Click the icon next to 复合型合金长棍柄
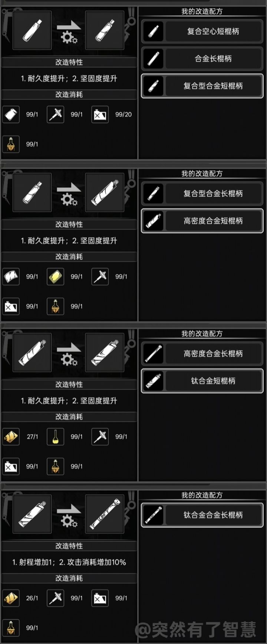Image resolution: width=267 pixels, height=644 pixels. click(x=153, y=193)
